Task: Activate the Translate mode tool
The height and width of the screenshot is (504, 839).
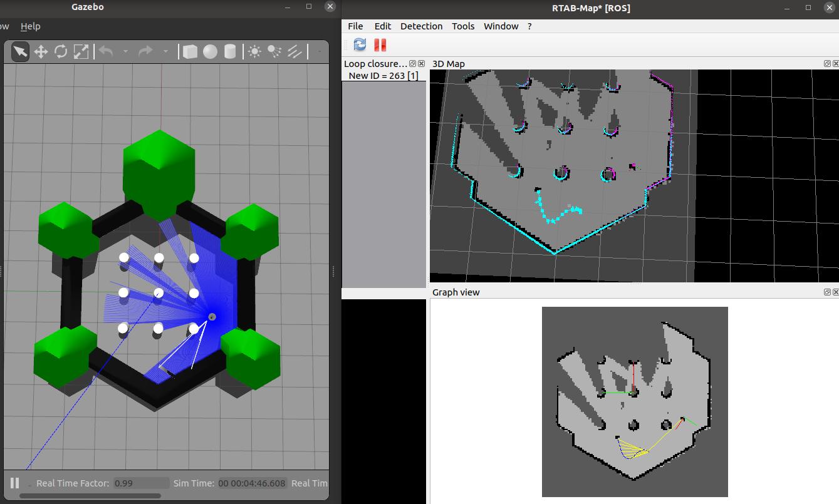Action: 41,51
